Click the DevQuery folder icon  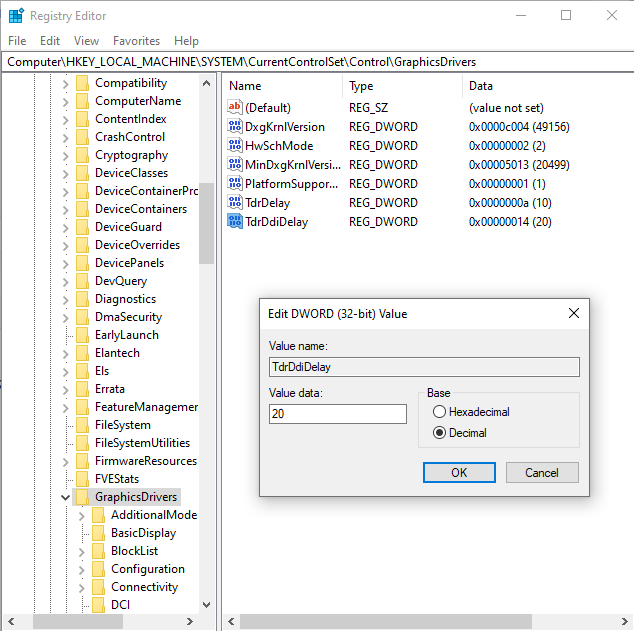pos(82,281)
